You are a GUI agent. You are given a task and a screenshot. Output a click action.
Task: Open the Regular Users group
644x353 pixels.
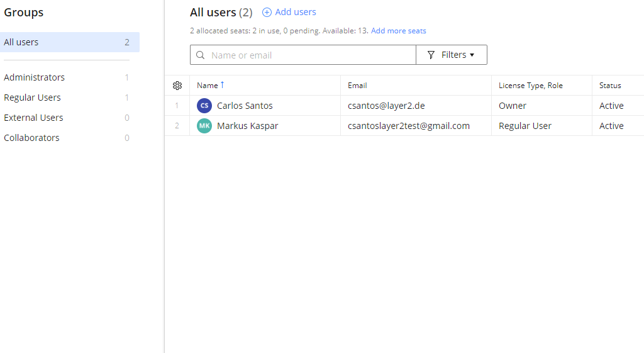click(x=32, y=98)
